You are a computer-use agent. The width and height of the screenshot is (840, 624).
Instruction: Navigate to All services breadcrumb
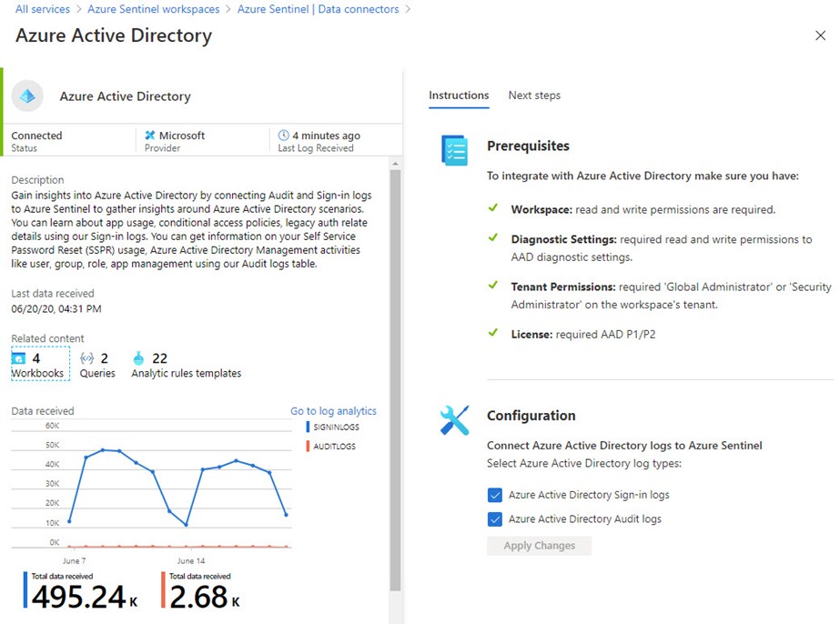tap(43, 9)
